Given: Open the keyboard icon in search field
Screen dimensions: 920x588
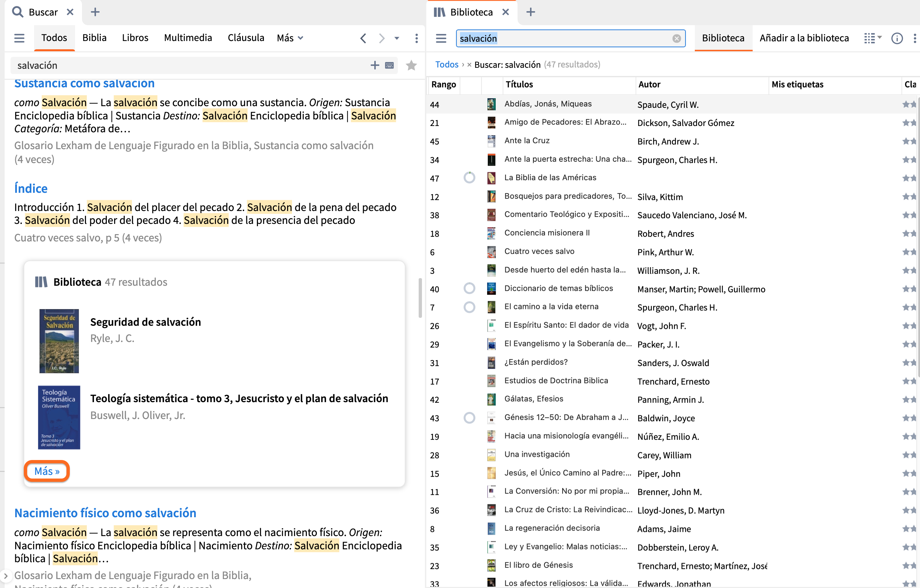Looking at the screenshot, I should pos(389,65).
